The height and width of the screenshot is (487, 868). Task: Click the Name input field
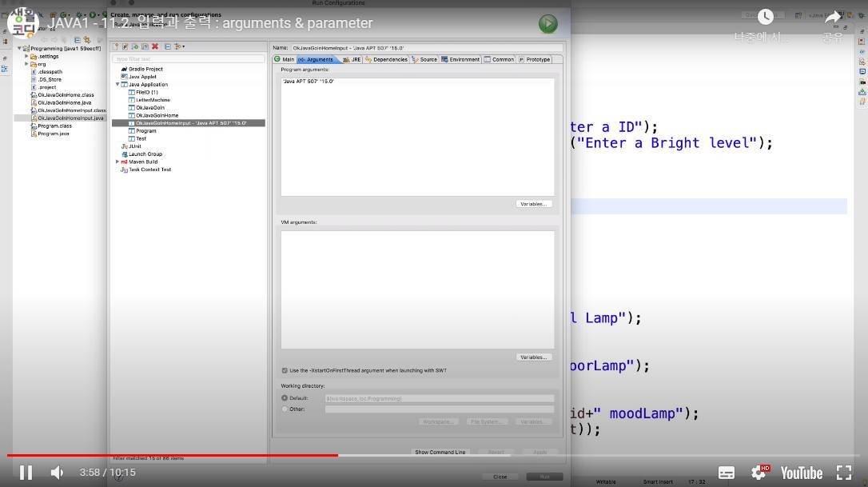(x=427, y=48)
